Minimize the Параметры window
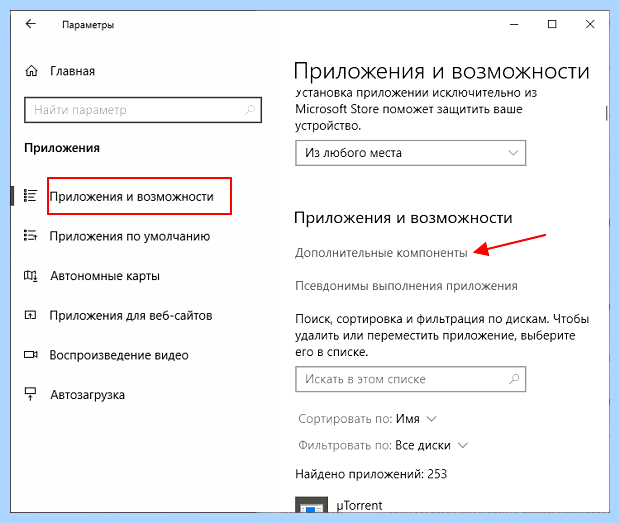The height and width of the screenshot is (523, 620). [514, 25]
